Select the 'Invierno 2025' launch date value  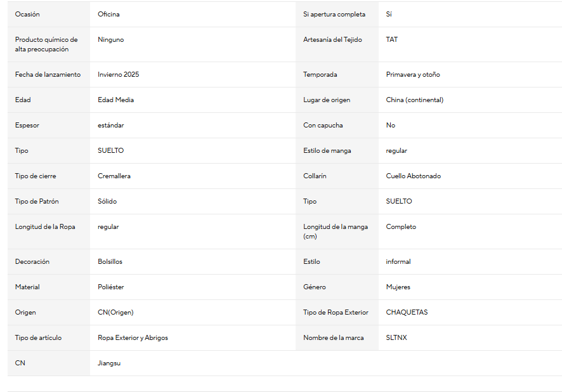pyautogui.click(x=118, y=74)
